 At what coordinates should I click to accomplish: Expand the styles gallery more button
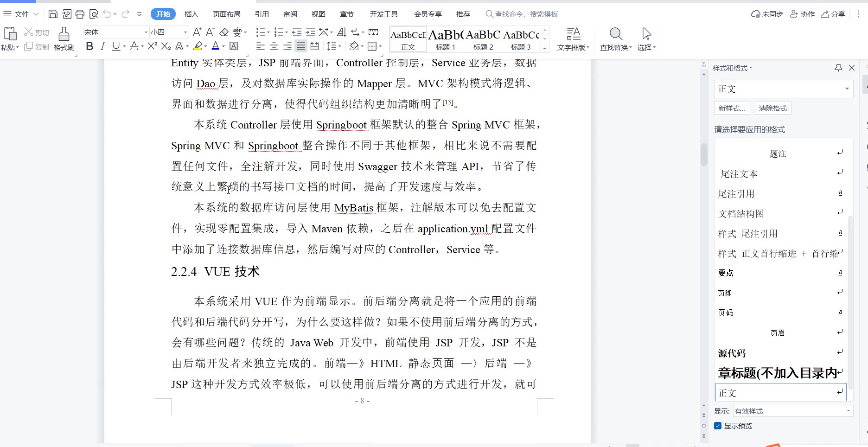coord(545,48)
